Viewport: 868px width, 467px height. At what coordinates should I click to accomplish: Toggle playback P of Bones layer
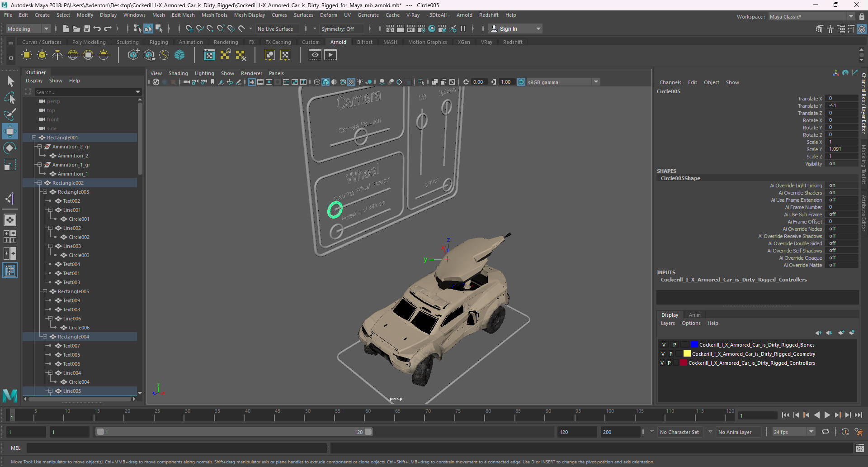[x=675, y=345]
